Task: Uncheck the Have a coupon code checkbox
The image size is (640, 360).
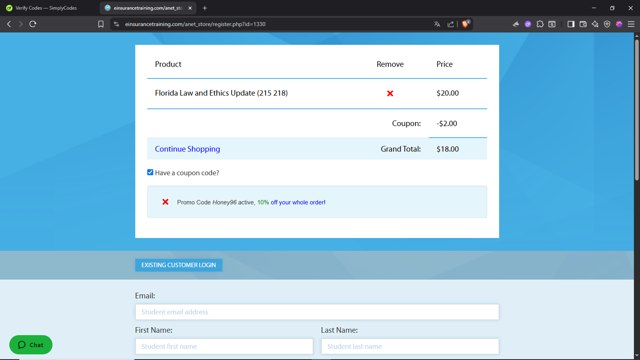Action: pos(150,172)
